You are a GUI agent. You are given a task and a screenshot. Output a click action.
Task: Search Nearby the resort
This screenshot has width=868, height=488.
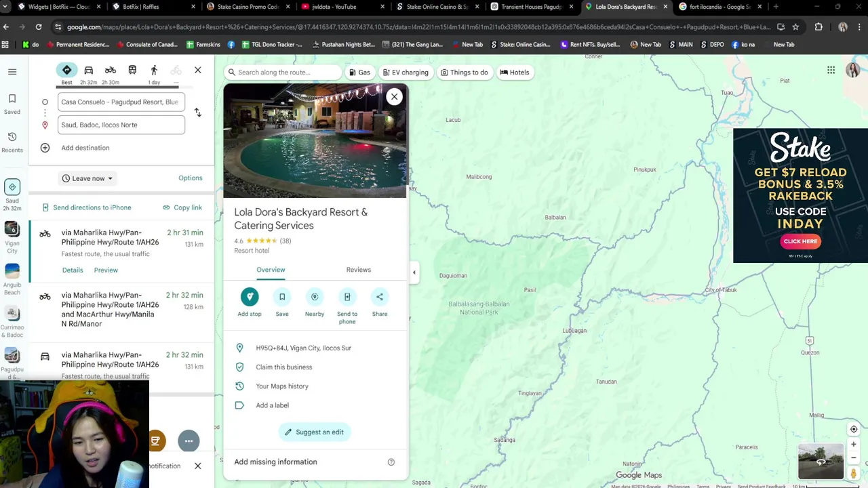pos(315,302)
